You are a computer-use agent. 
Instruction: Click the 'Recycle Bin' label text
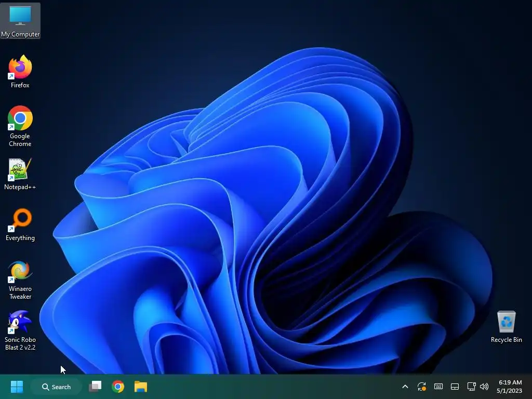(506, 340)
